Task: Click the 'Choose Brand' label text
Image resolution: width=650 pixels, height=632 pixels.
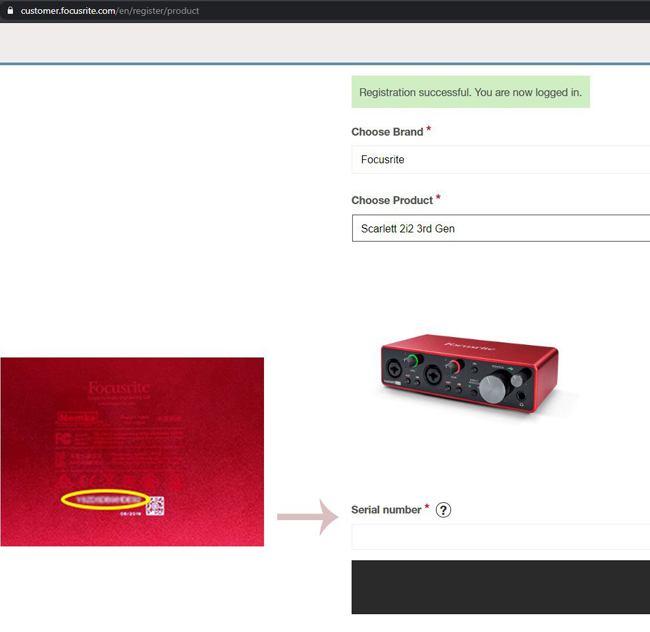Action: click(x=387, y=132)
